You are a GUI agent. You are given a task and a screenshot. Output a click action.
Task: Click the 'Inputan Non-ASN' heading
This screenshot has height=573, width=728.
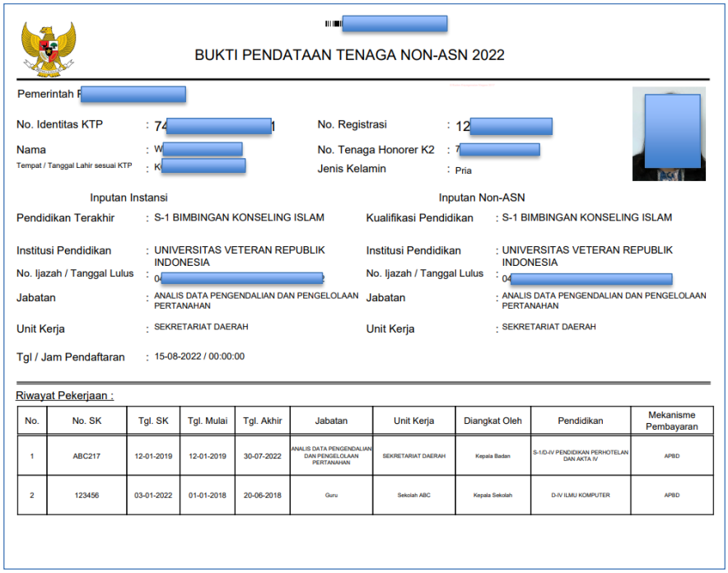pos(482,198)
